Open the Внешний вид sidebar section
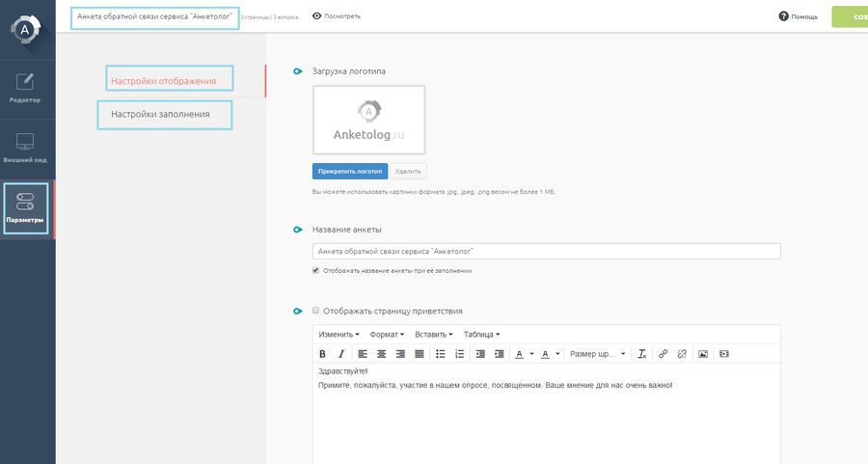Image resolution: width=868 pixels, height=464 pixels. (25, 149)
